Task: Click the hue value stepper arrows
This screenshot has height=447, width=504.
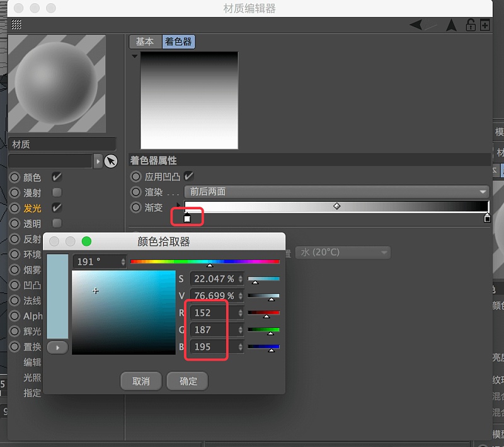Action: click(123, 262)
